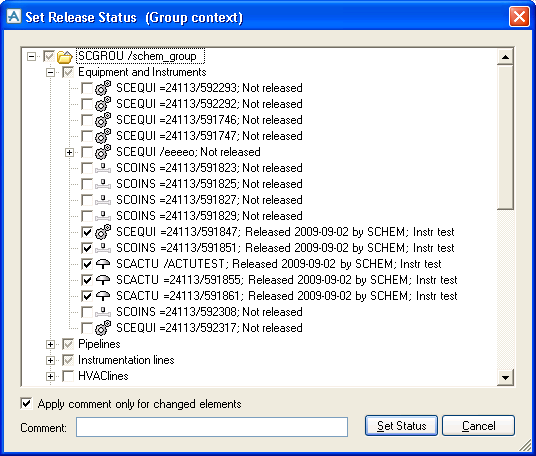Click actuator icon of SCACTU /ACTUTEST
Screen dimensions: 536x456
103,264
